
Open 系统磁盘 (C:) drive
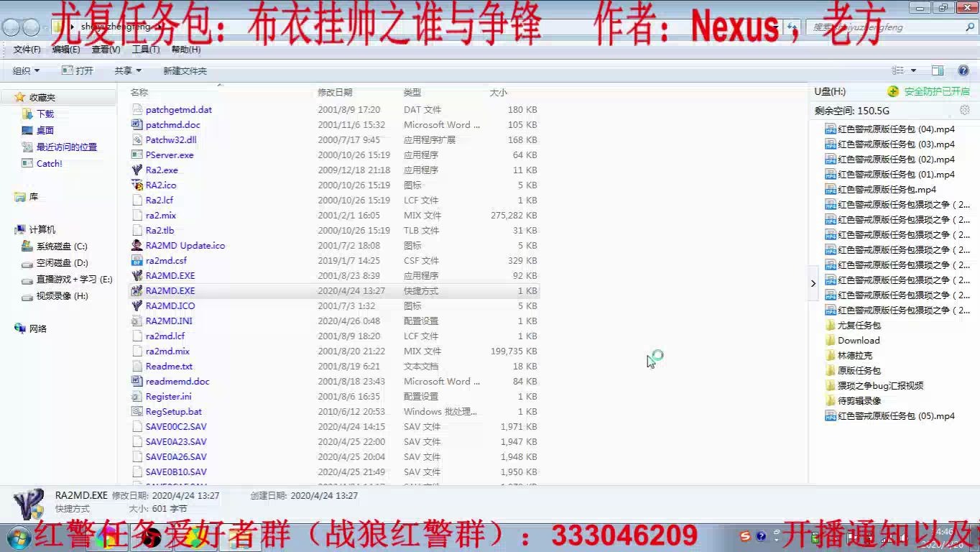[x=62, y=247]
